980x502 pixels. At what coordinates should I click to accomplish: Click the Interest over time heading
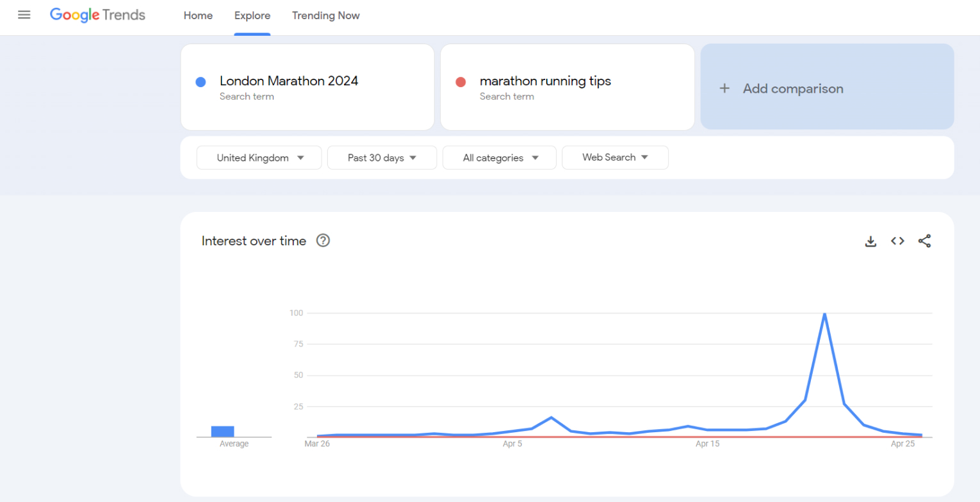tap(254, 241)
